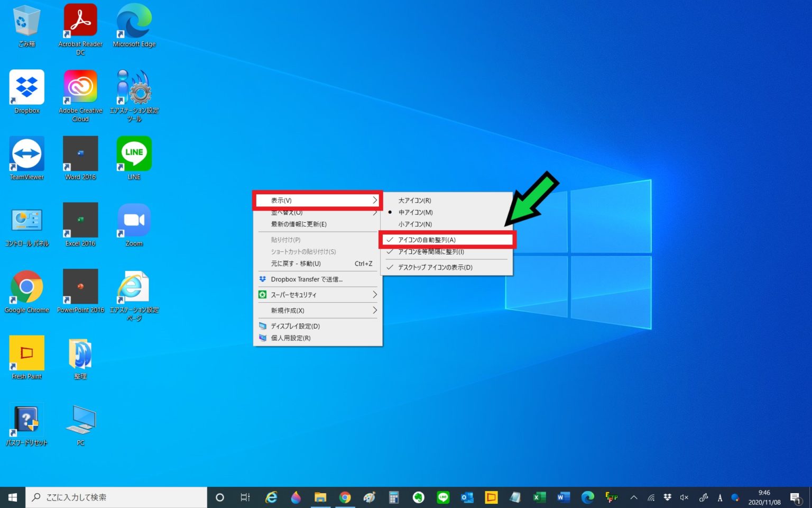Open ディスプレイ設定(D) from context menu
Screen dimensions: 812x508
click(295, 326)
